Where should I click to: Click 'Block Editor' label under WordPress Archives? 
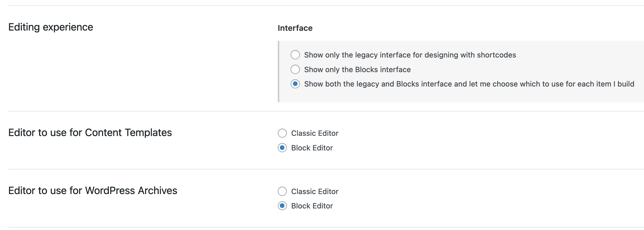click(312, 206)
